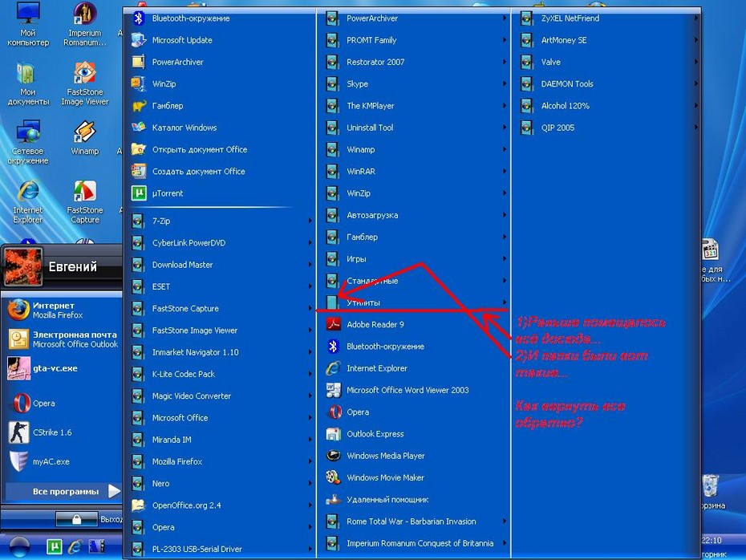Expand Игры submenu
This screenshot has width=746, height=560.
point(413,259)
